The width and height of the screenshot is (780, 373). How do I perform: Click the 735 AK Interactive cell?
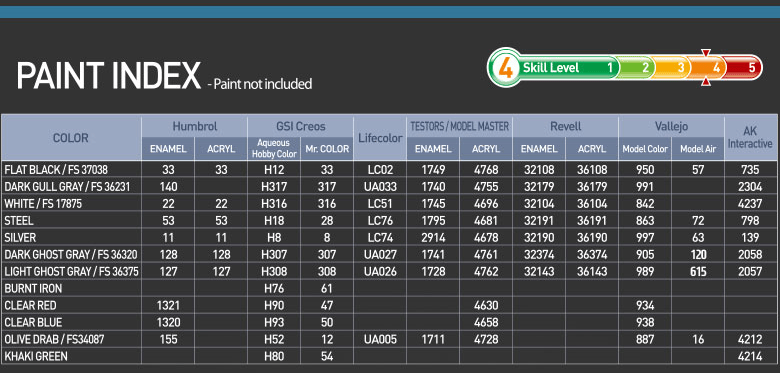coord(750,170)
